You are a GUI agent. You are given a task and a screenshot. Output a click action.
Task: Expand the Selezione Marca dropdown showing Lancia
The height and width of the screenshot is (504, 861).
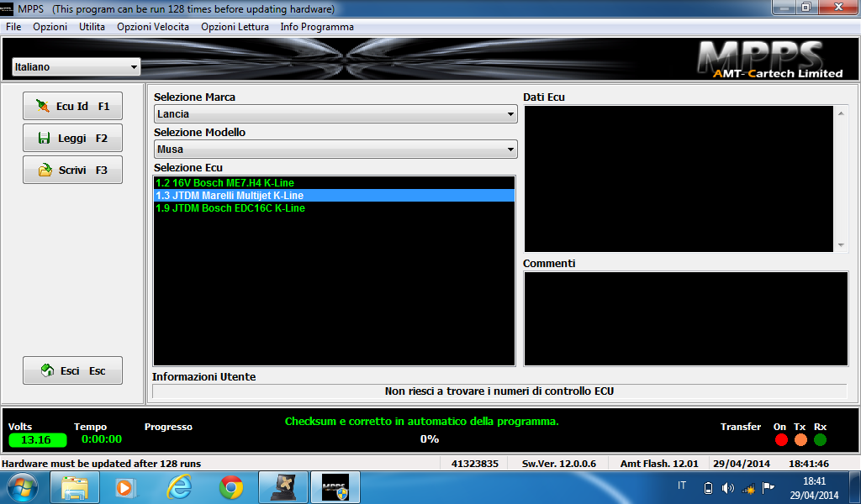[x=335, y=114]
